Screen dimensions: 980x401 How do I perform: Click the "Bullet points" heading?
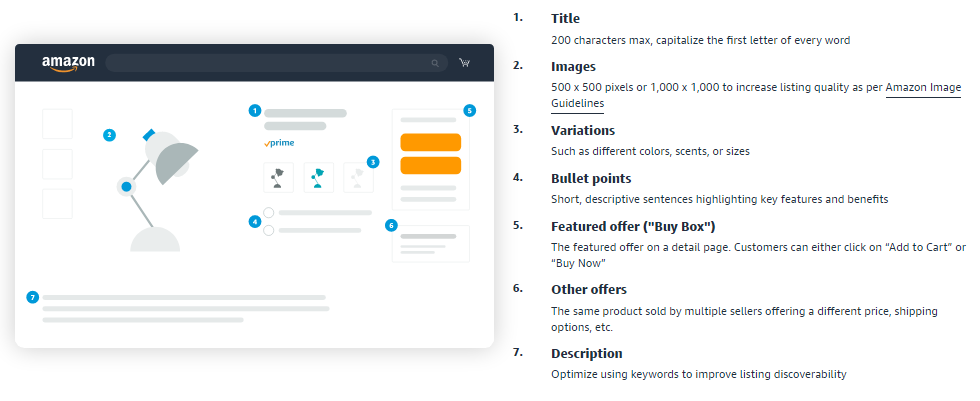coord(591,178)
